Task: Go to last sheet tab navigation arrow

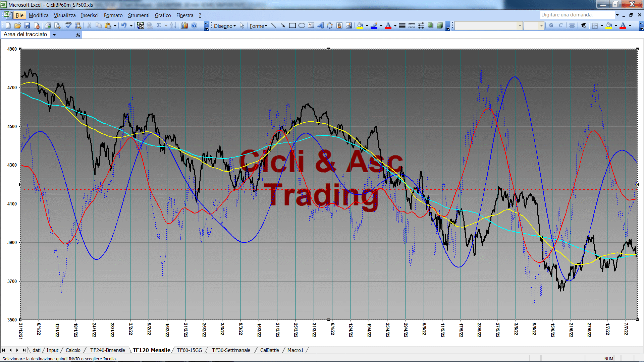Action: pos(24,350)
